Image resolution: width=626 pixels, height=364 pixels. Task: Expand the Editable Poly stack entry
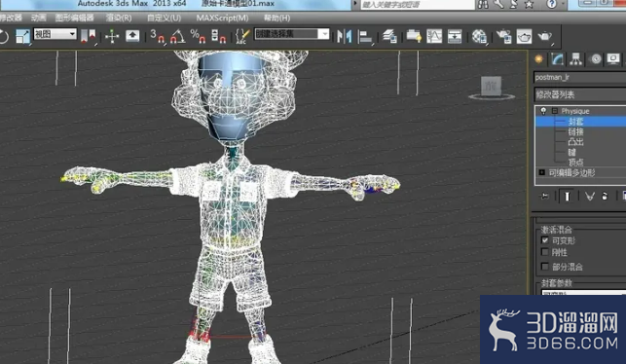541,172
